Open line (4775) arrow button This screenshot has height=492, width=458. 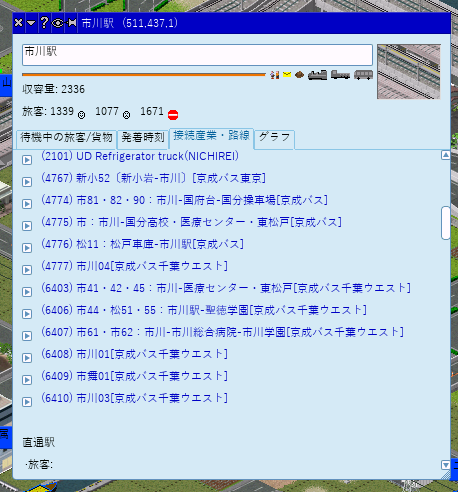click(x=27, y=226)
